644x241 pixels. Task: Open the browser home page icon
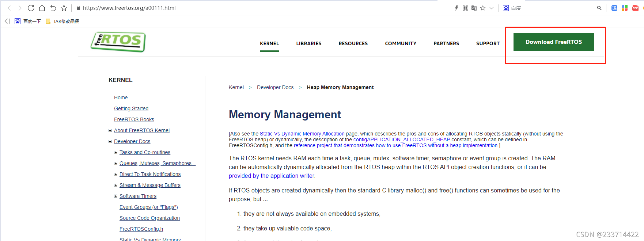coord(42,8)
